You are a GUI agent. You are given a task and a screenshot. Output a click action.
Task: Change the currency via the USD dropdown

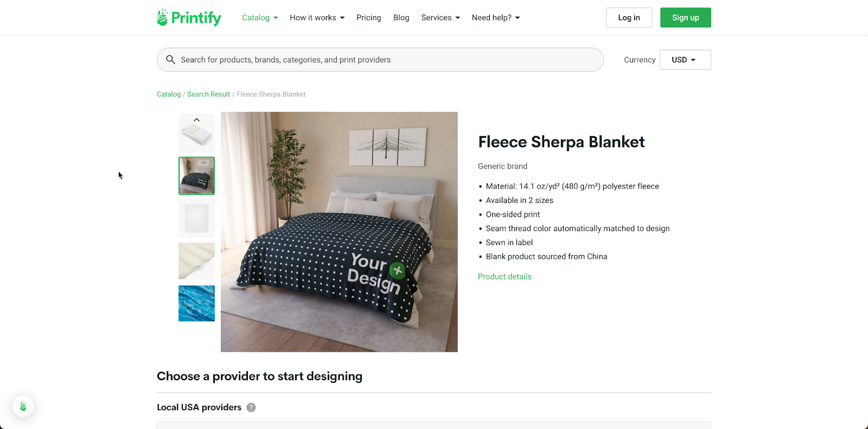tap(685, 60)
